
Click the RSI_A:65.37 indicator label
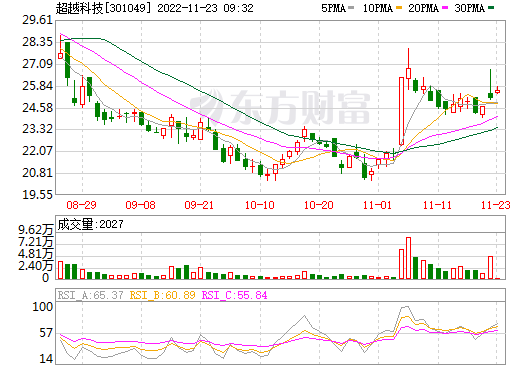tap(90, 295)
